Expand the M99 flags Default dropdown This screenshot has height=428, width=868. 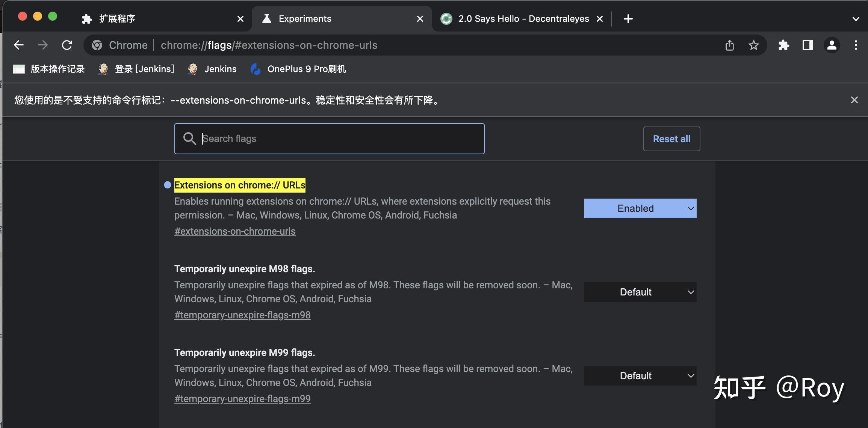tap(640, 376)
